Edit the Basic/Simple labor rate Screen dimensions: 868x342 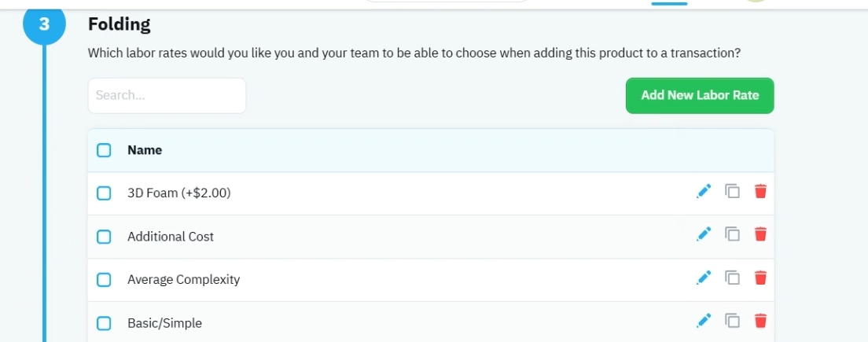(704, 321)
